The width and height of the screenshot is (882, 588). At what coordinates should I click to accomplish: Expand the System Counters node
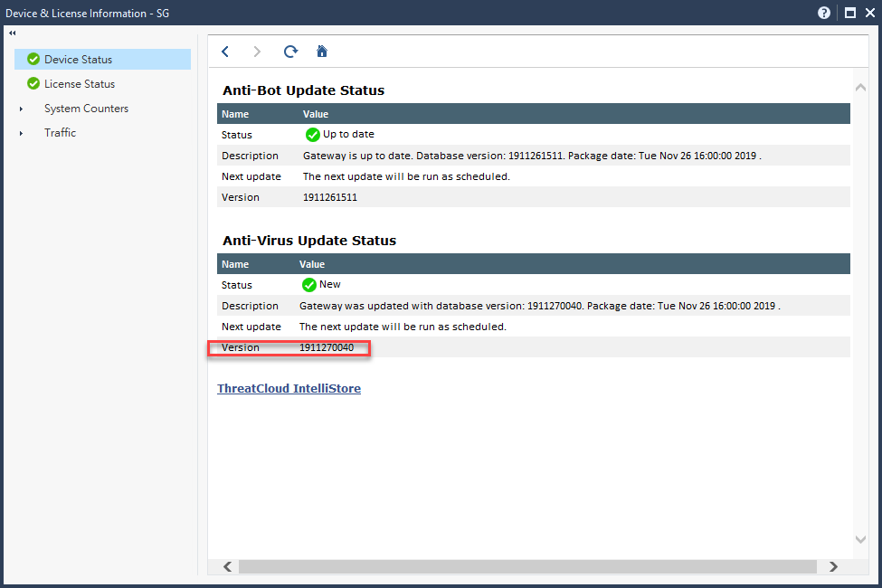(22, 109)
